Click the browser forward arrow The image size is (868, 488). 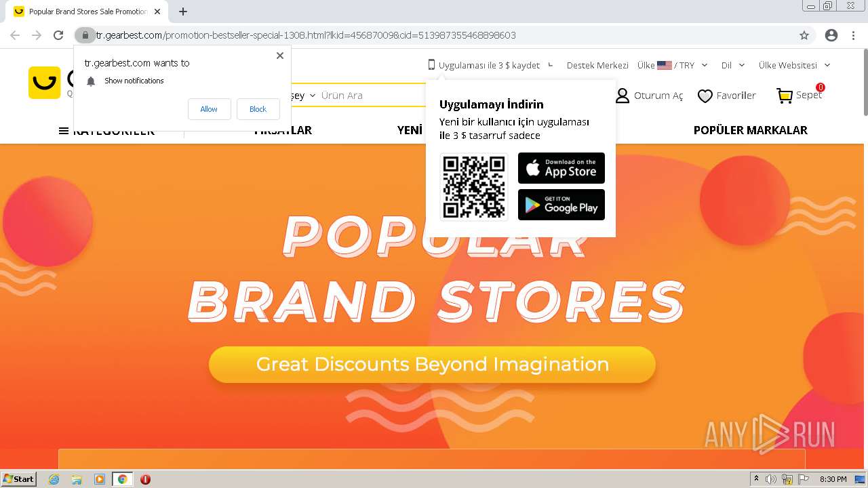pyautogui.click(x=37, y=35)
